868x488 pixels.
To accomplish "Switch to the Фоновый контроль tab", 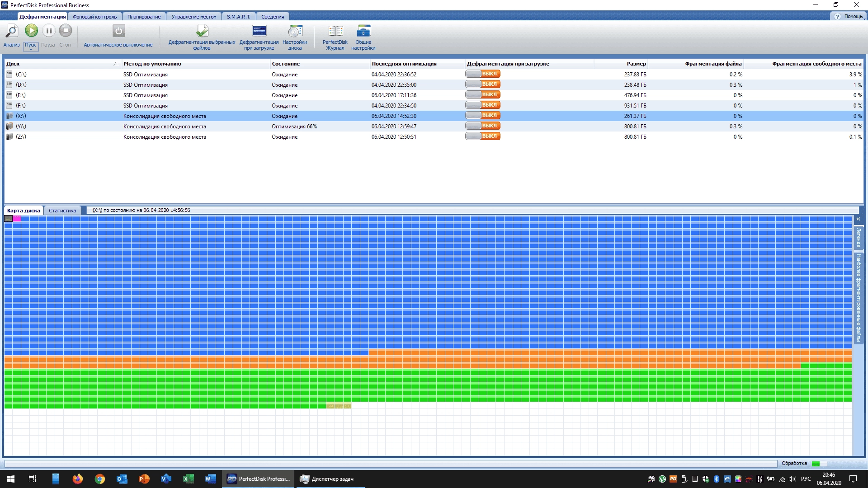I will coord(94,17).
